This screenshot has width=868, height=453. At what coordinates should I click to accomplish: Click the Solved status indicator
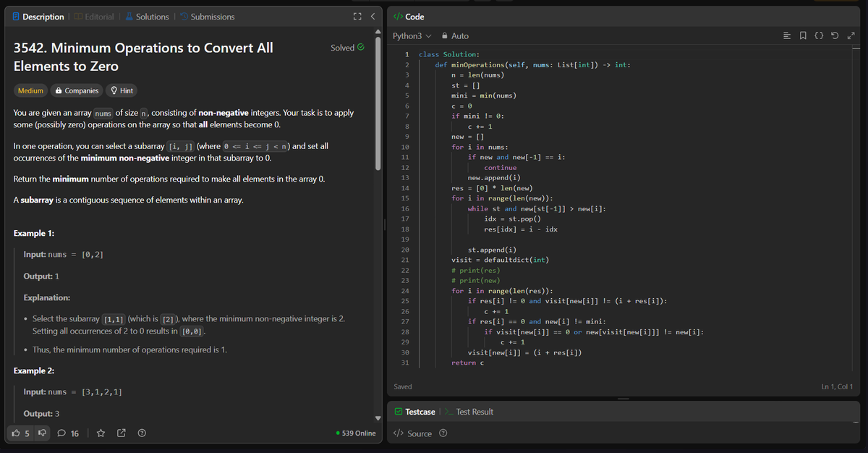346,48
